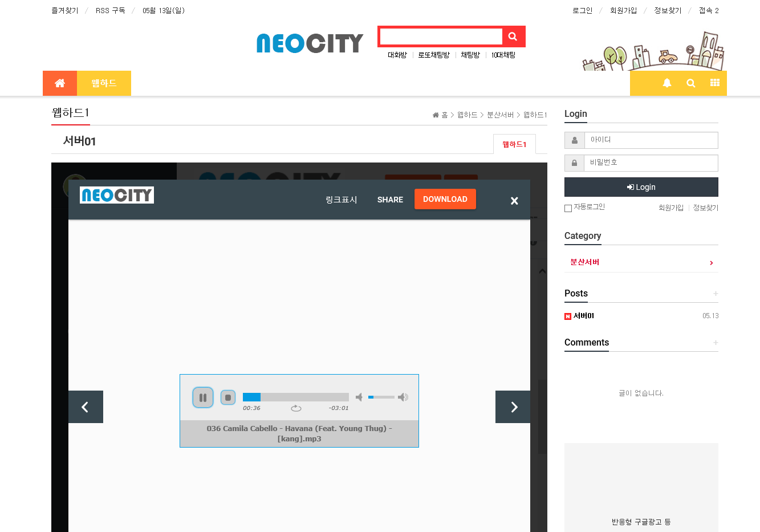Click 링크표시 in viewer header
Image resolution: width=760 pixels, height=532 pixels.
[x=341, y=200]
